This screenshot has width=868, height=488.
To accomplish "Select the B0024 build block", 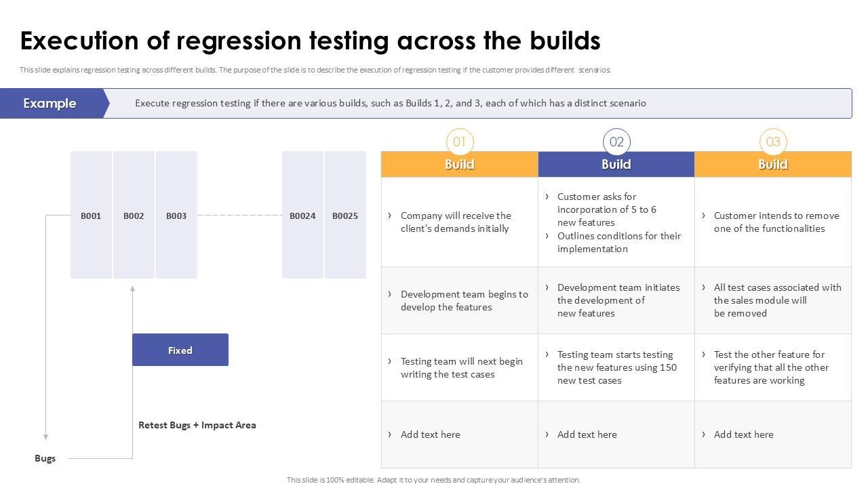I will coord(302,215).
